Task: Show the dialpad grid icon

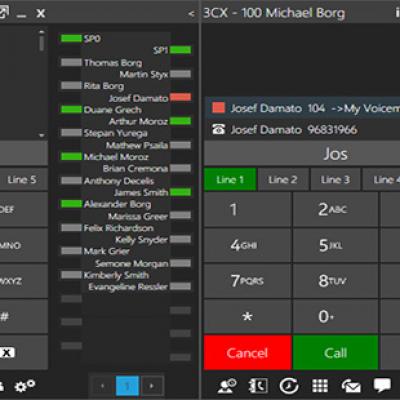Action: pos(320,386)
